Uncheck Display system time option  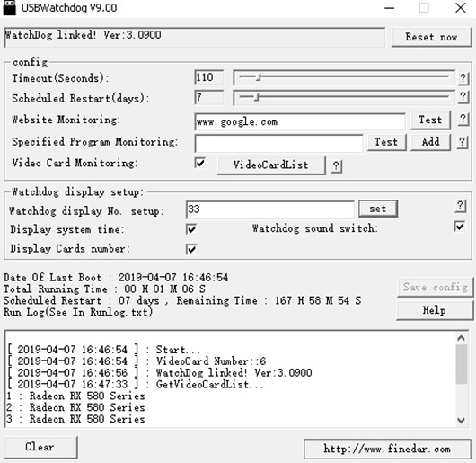click(191, 229)
